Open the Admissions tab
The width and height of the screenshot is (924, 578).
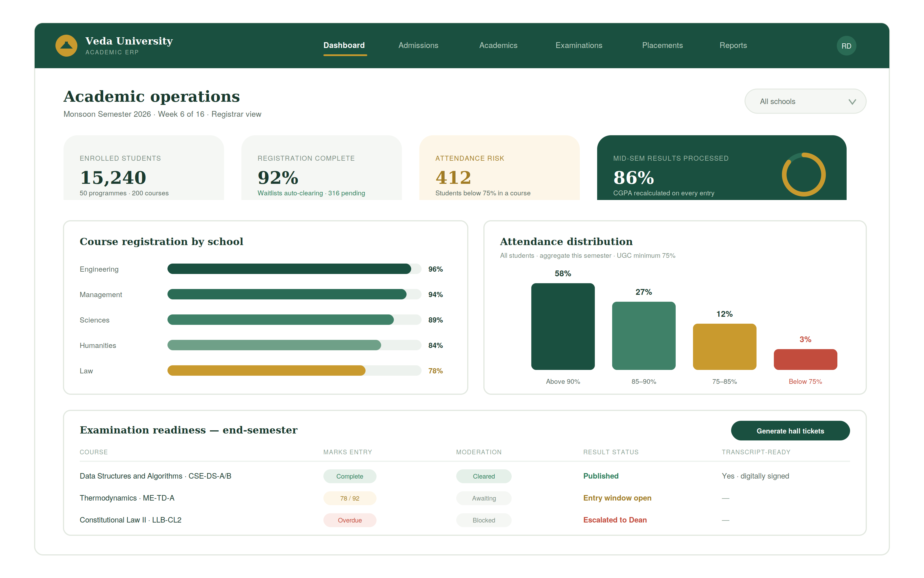point(418,45)
